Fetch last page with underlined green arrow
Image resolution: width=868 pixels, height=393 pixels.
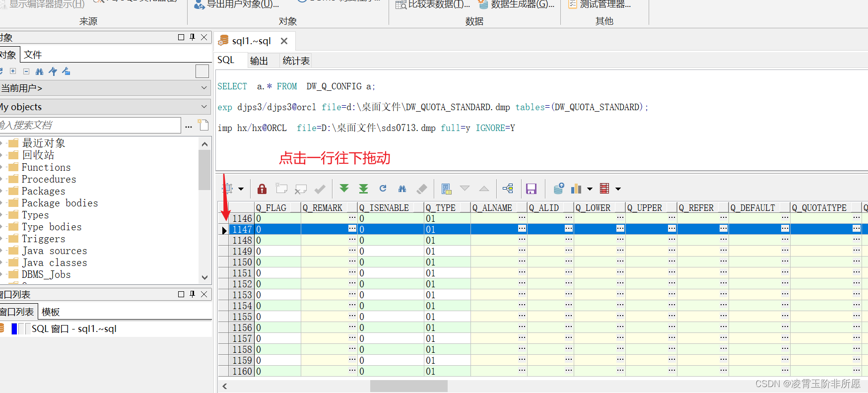click(363, 189)
